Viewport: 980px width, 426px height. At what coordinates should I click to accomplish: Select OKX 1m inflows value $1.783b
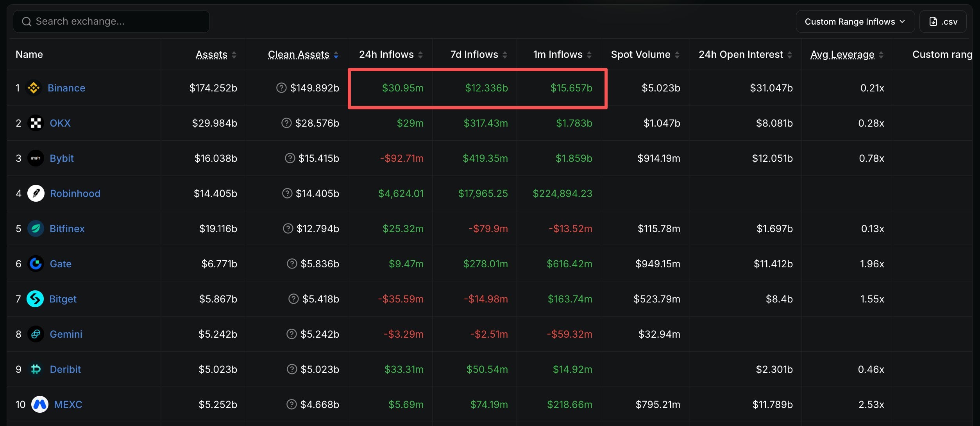click(x=574, y=123)
